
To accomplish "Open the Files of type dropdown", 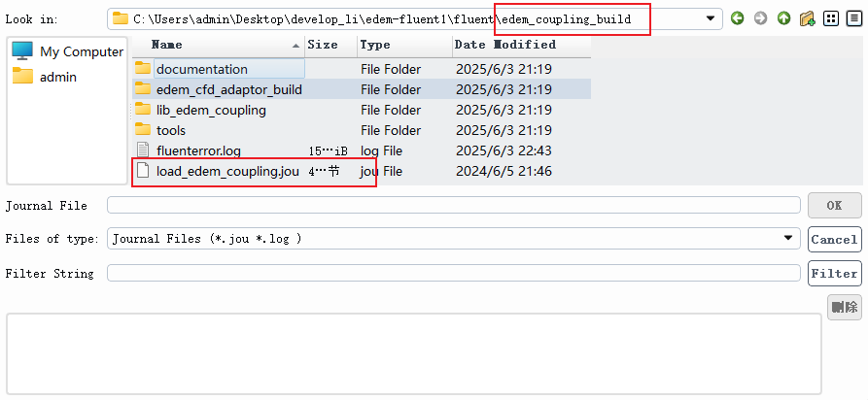I will pyautogui.click(x=787, y=239).
